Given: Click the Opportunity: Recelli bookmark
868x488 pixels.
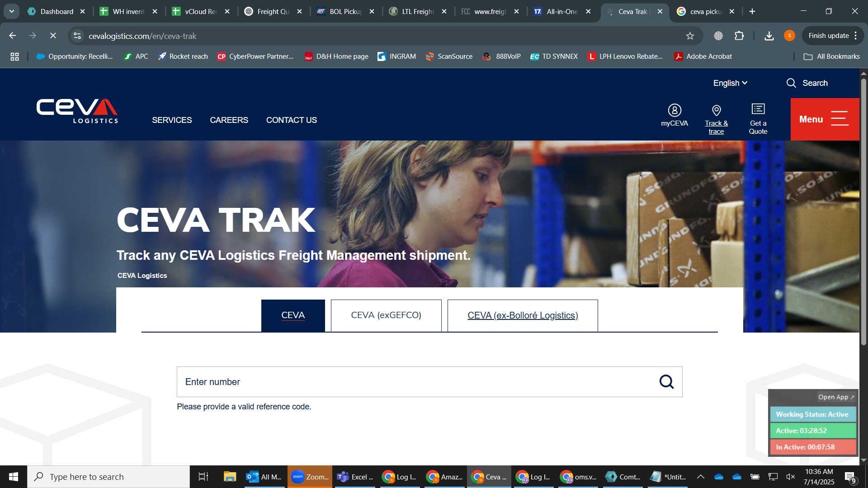Looking at the screenshot, I should point(75,56).
